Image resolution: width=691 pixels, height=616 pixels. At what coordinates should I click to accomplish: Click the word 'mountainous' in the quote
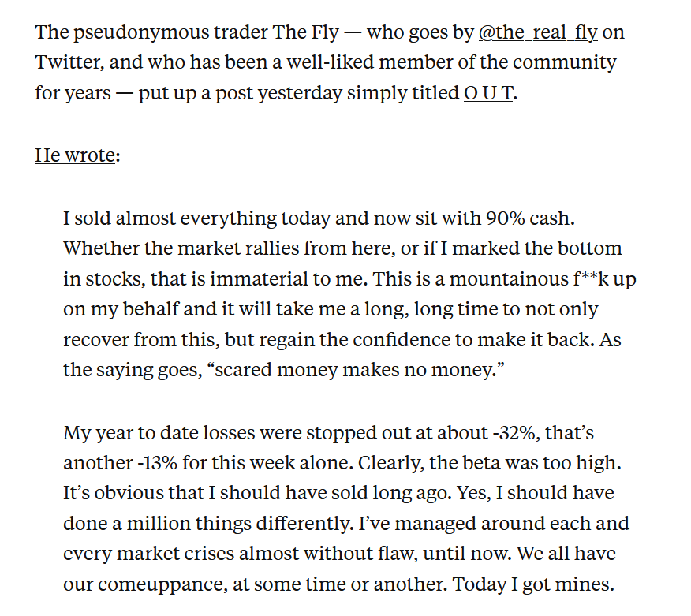point(509,279)
